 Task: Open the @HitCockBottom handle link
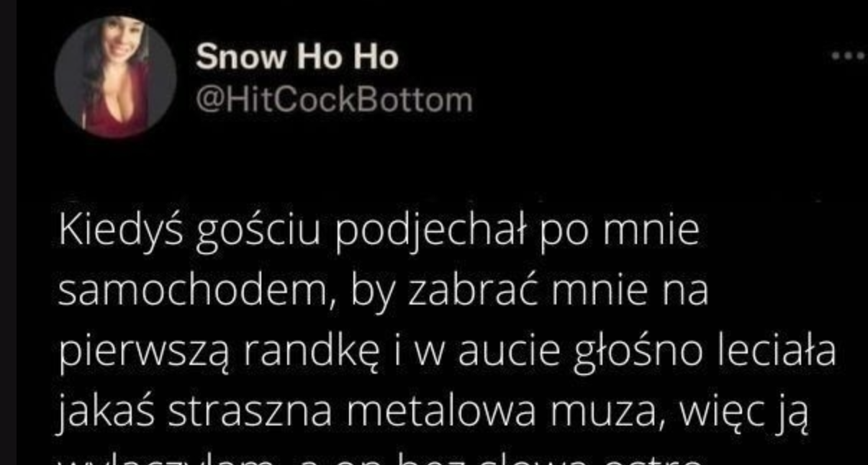(x=334, y=100)
